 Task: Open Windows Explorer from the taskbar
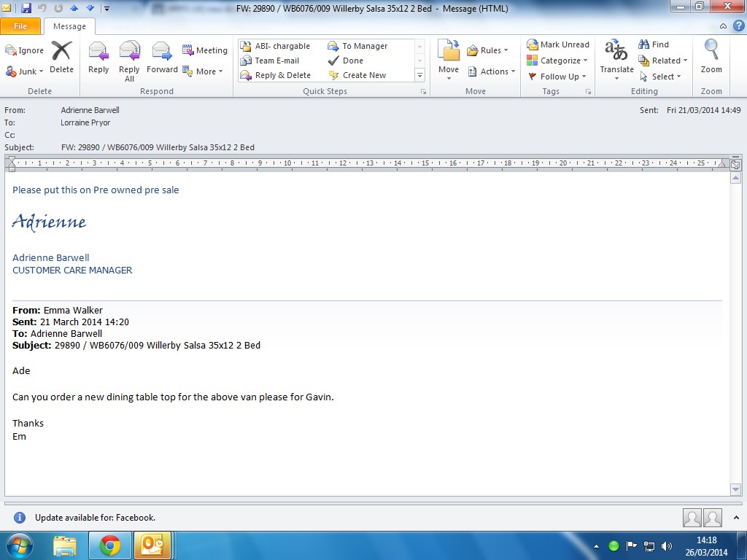65,546
